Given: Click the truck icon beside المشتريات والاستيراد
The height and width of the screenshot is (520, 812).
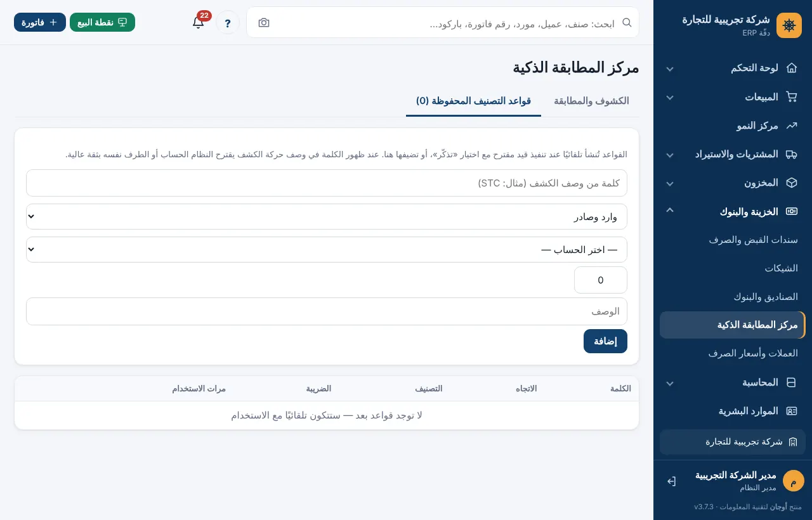Looking at the screenshot, I should [791, 154].
